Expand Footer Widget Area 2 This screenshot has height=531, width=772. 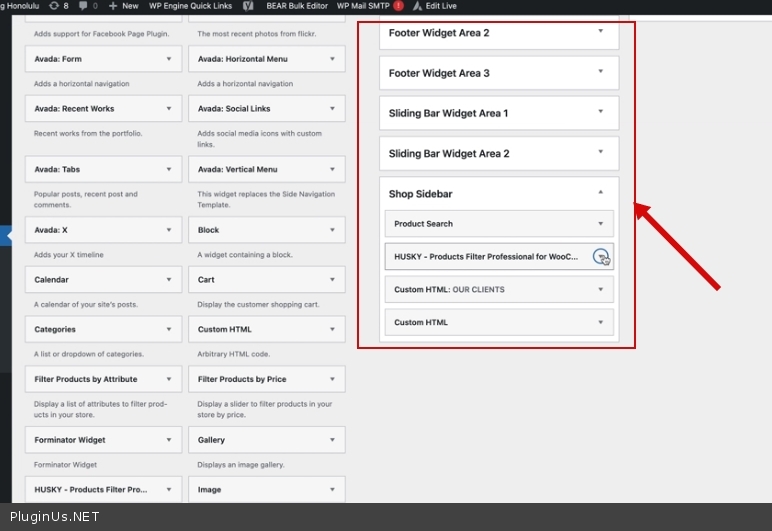click(600, 32)
